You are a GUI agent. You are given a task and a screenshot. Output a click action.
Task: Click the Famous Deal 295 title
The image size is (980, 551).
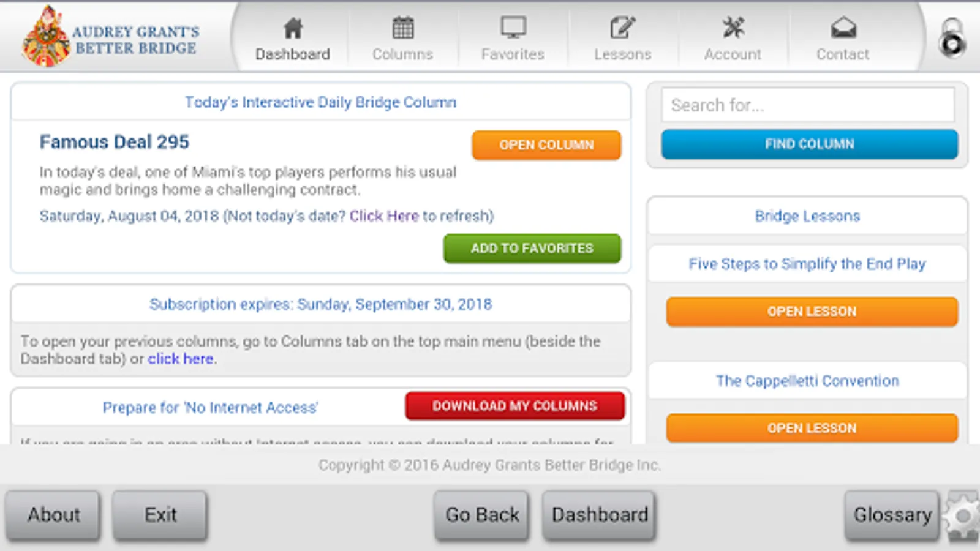pos(115,142)
